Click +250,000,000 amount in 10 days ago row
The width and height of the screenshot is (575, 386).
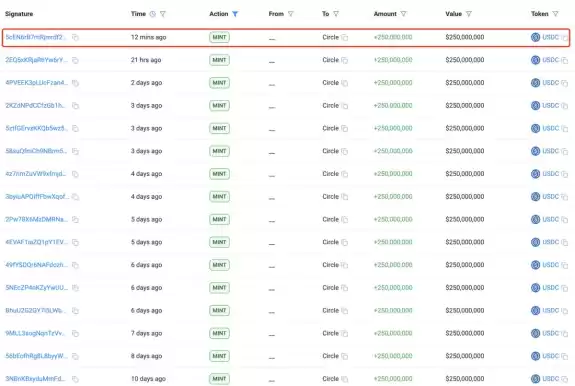pyautogui.click(x=393, y=378)
